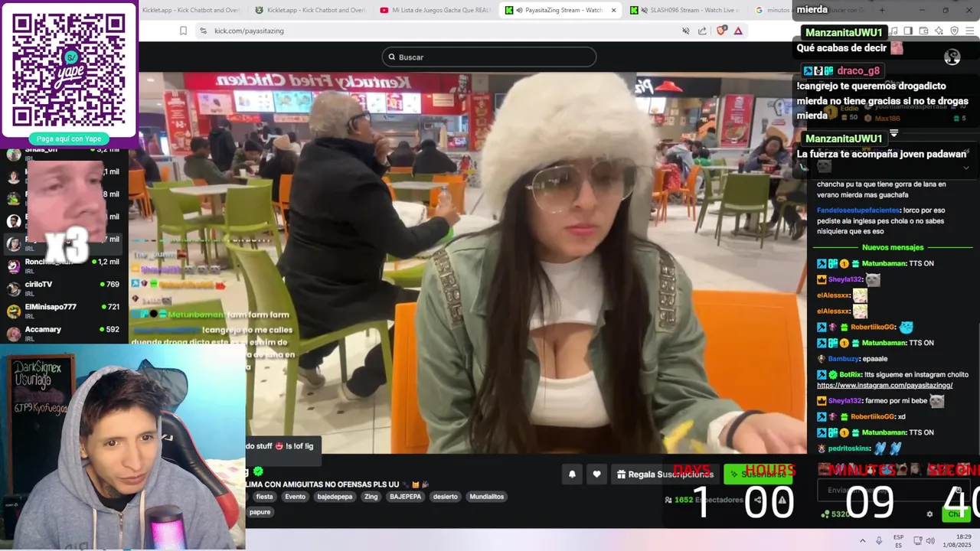The height and width of the screenshot is (551, 980).
Task: Click the Paga aquí con Yape button
Action: [x=69, y=139]
